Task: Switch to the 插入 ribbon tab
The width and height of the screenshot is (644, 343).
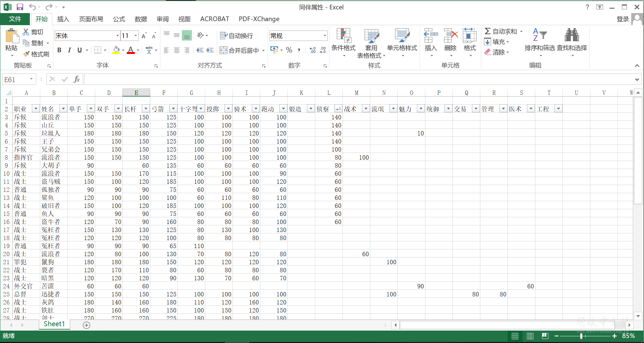Action: coord(63,19)
